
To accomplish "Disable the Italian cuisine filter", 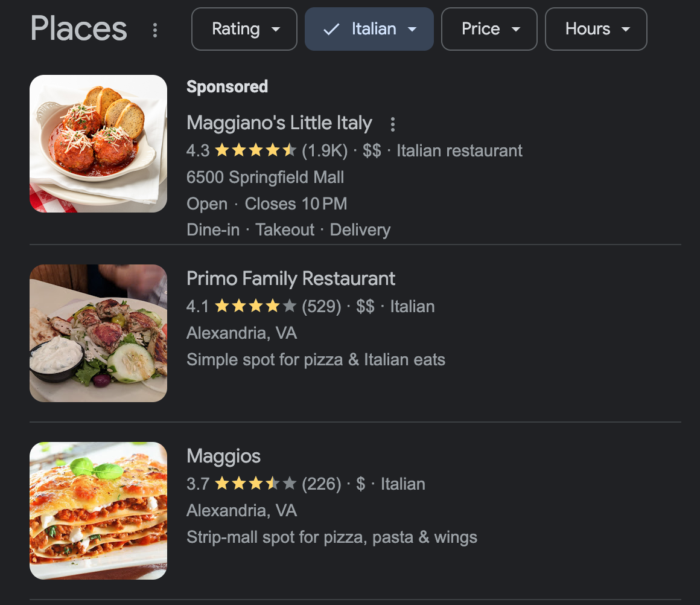I will [369, 28].
